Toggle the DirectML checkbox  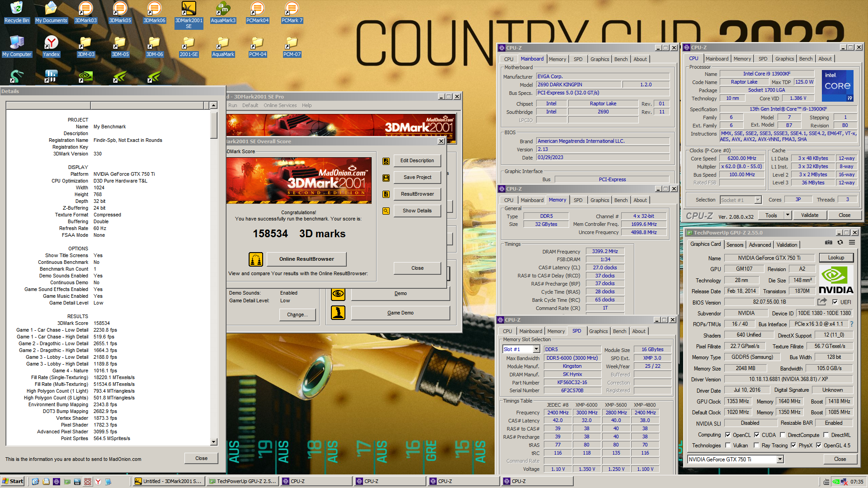pos(826,435)
